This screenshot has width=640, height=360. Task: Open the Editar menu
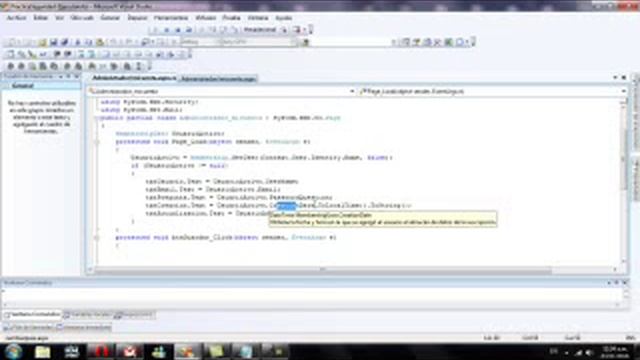[40, 18]
